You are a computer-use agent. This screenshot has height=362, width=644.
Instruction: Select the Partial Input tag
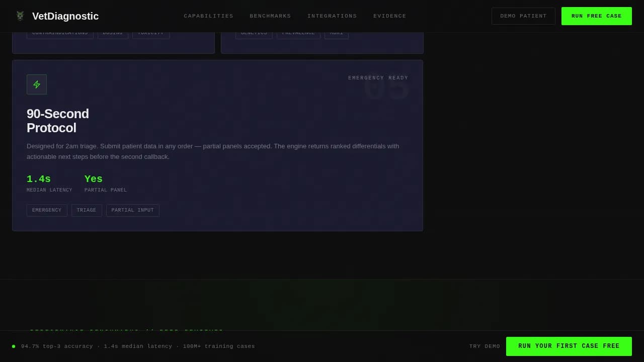tap(133, 210)
